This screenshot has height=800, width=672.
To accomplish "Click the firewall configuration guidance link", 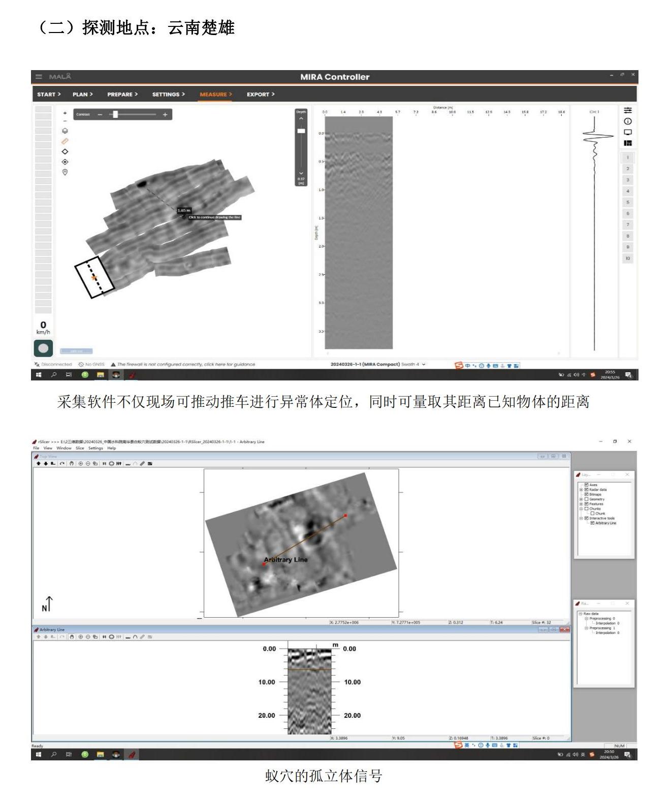I will 186,364.
